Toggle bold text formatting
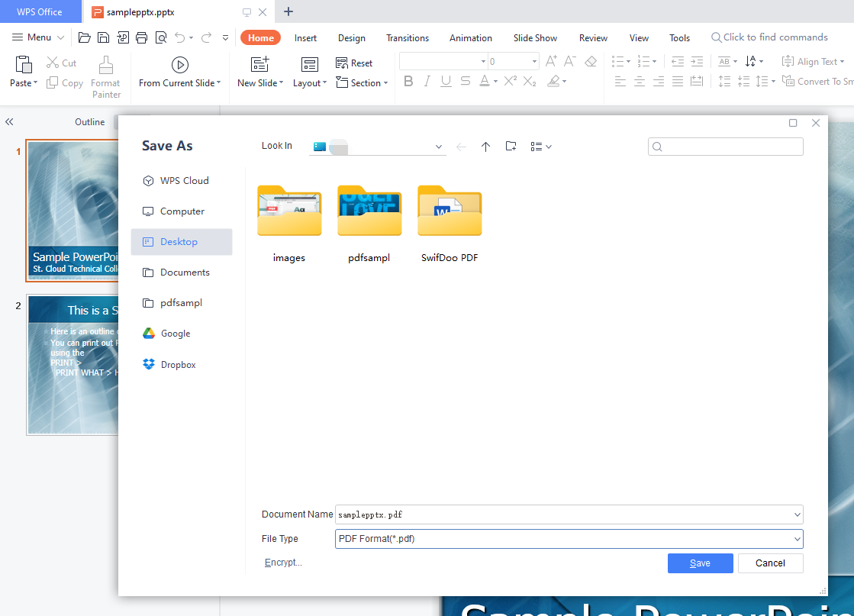This screenshot has width=854, height=616. pyautogui.click(x=408, y=81)
